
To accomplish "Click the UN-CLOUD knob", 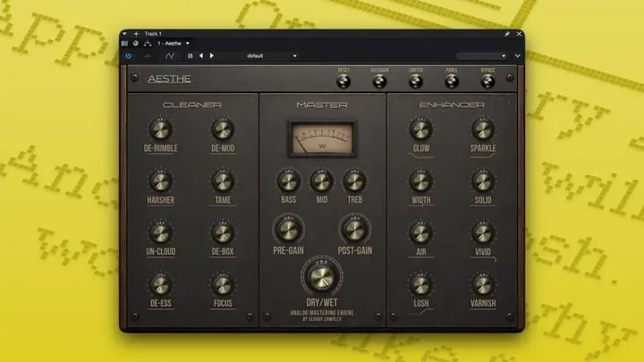I will [x=161, y=232].
